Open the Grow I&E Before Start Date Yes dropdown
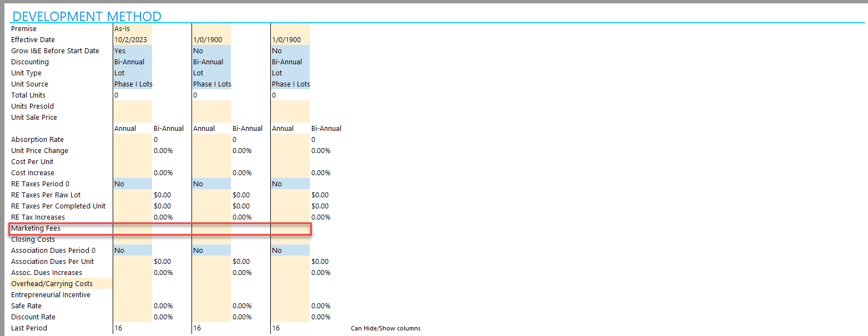The width and height of the screenshot is (868, 336). (x=132, y=50)
